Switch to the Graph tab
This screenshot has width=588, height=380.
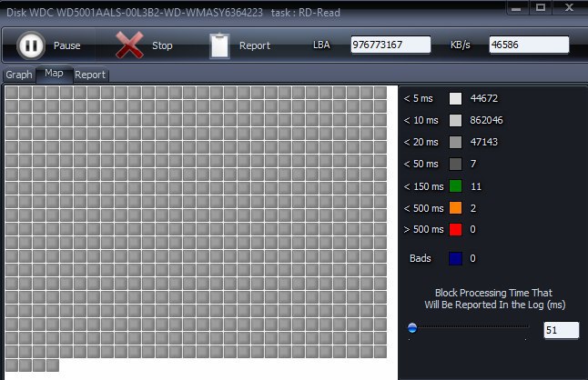click(x=19, y=75)
